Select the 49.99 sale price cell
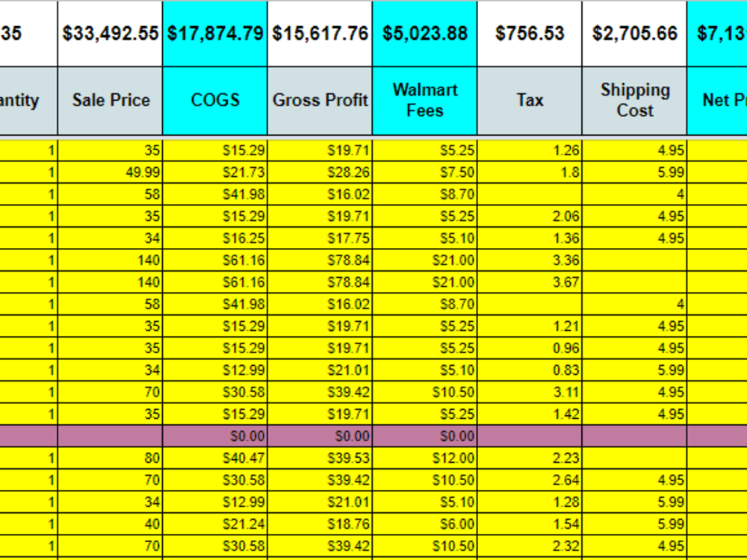The height and width of the screenshot is (560, 747). (x=110, y=172)
